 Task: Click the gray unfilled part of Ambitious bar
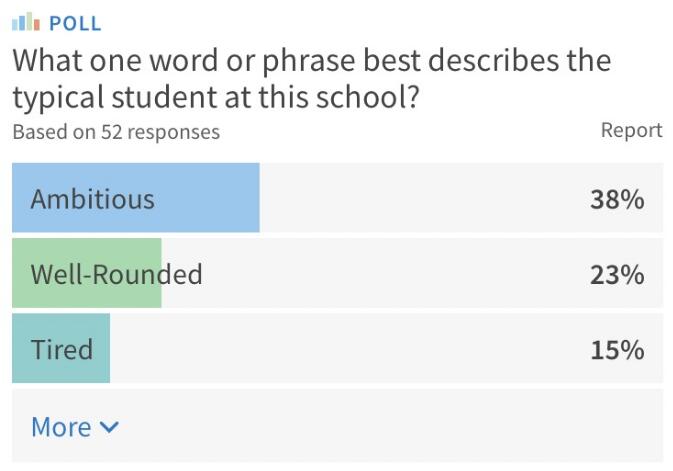click(420, 198)
